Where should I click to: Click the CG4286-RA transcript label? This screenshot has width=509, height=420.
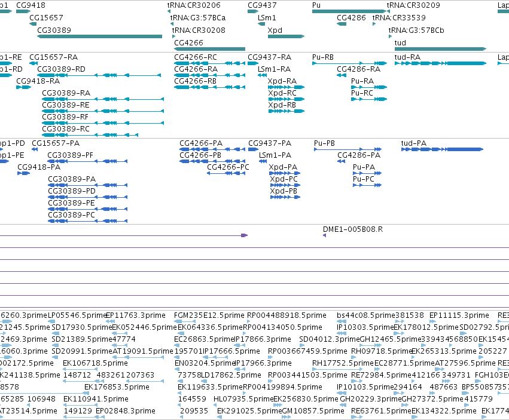coord(359,69)
